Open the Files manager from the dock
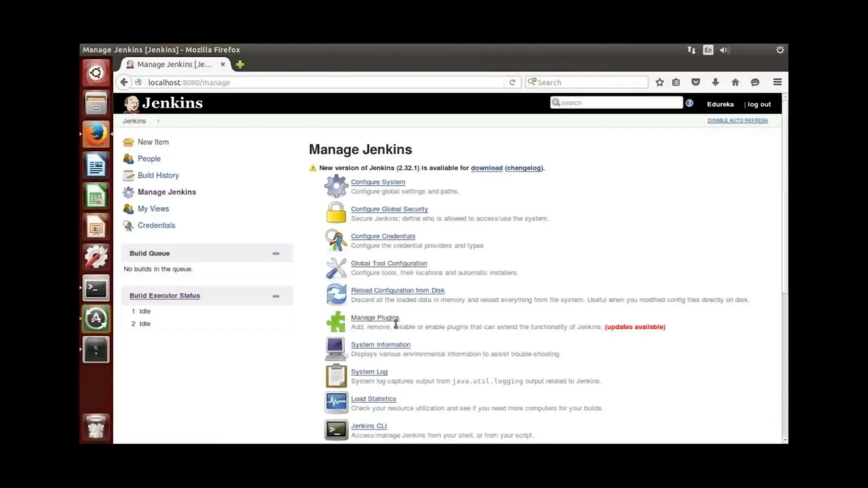This screenshot has width=868, height=488. point(96,103)
